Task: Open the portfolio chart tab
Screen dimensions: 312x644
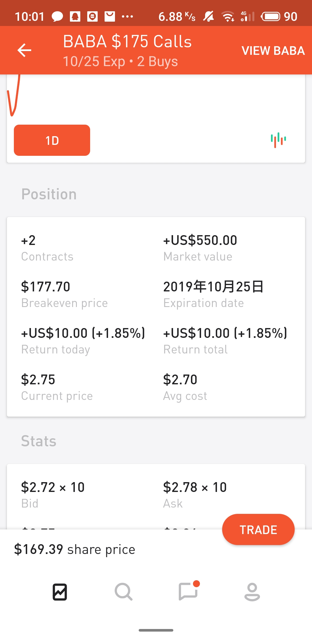Action: [60, 592]
